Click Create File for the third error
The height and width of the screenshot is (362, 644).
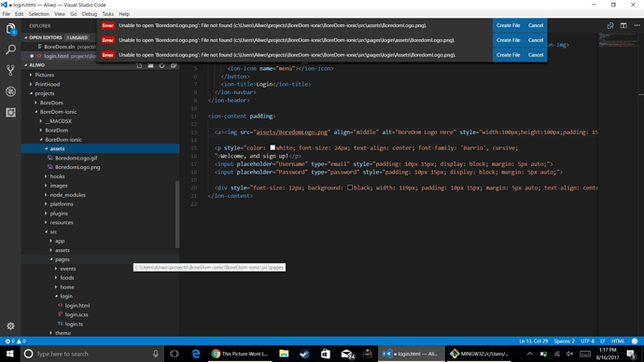pyautogui.click(x=508, y=55)
